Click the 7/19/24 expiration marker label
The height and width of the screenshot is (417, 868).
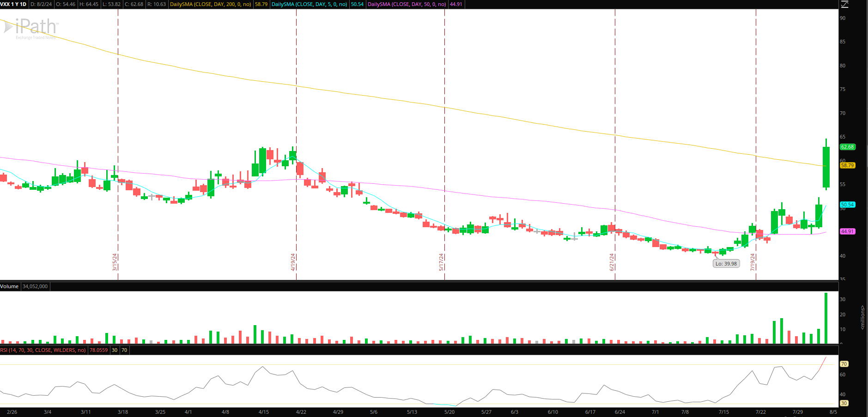click(x=753, y=262)
